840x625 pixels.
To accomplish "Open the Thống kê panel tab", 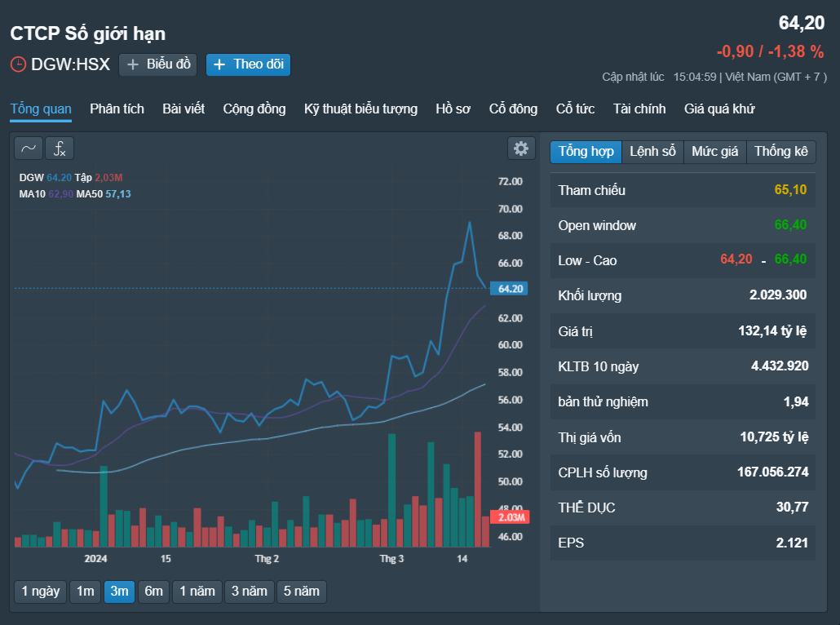I will pos(781,152).
